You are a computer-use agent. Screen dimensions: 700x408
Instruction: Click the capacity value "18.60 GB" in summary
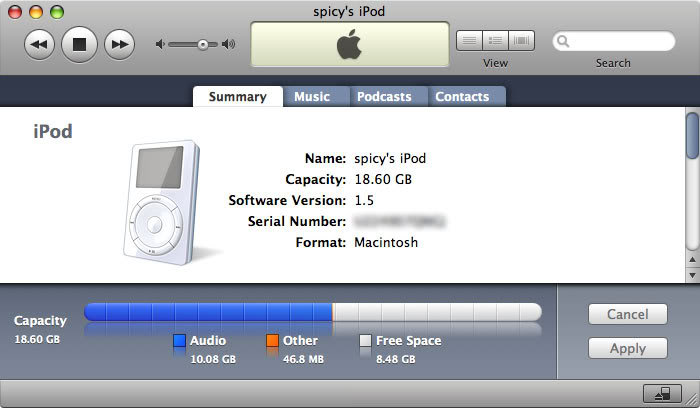383,179
